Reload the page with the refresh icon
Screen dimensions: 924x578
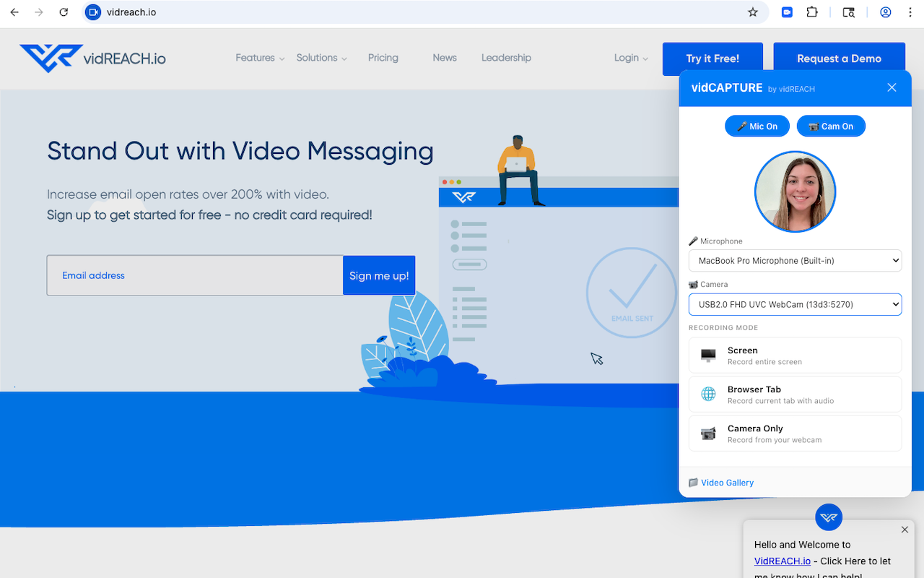(64, 12)
